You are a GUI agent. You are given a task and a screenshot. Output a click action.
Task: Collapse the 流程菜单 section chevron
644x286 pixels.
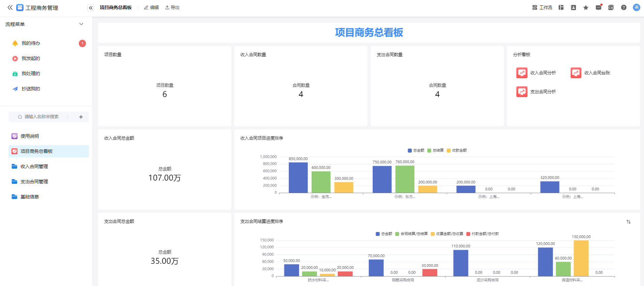click(81, 24)
